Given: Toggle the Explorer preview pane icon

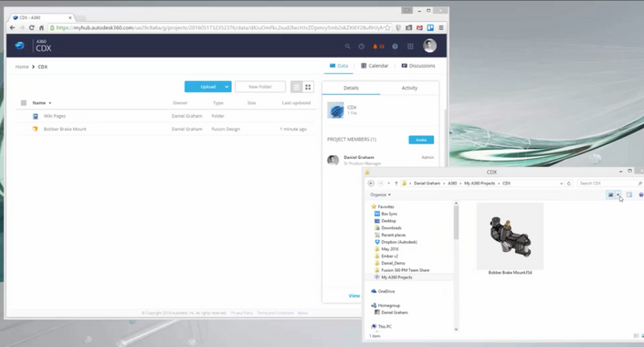Looking at the screenshot, I should pyautogui.click(x=629, y=195).
